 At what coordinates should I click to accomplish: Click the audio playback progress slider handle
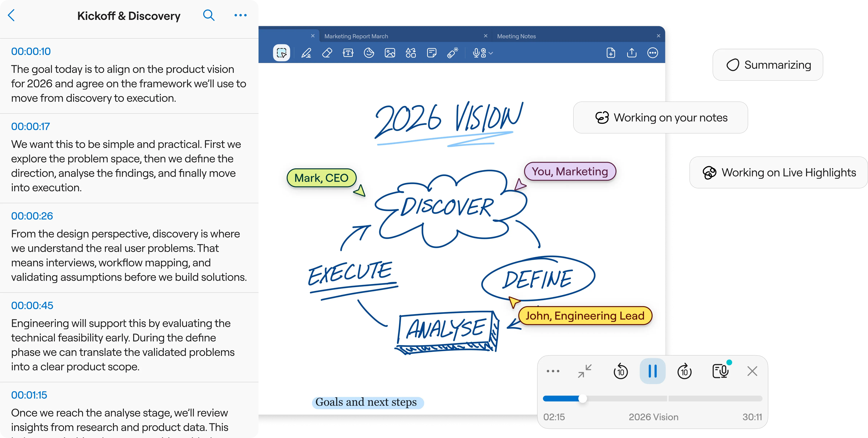coord(583,399)
